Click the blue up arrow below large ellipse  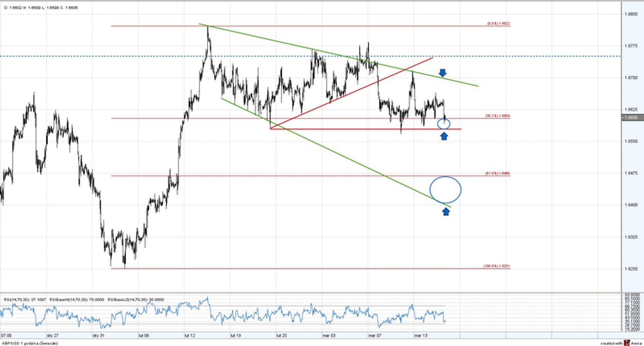coord(446,211)
